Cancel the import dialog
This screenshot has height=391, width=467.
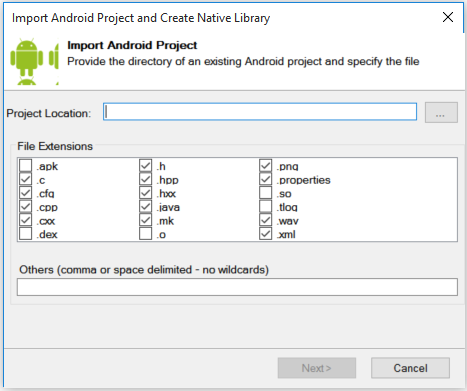[x=410, y=368]
